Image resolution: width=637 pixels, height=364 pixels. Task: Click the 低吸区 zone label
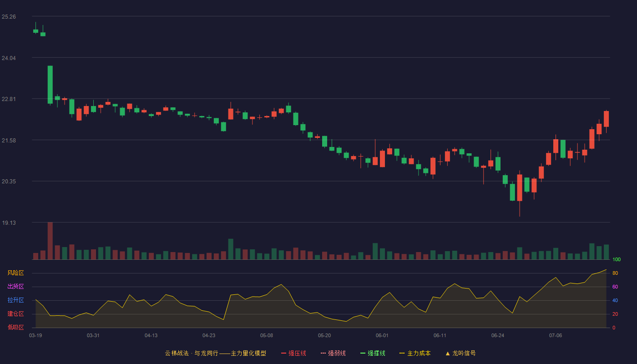coord(15,328)
